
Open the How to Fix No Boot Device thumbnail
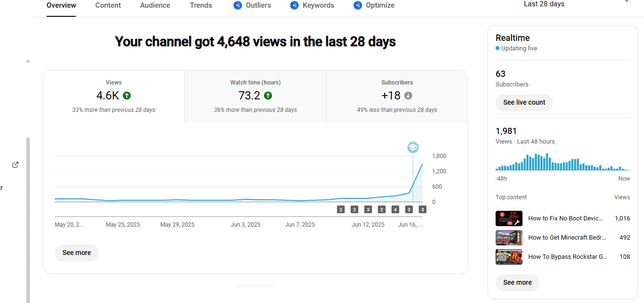coord(509,218)
